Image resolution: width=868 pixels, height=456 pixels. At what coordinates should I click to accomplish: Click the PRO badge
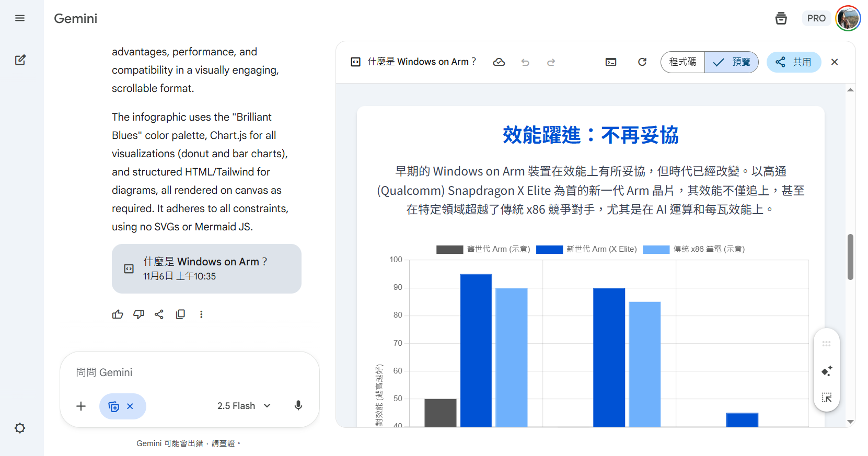816,18
